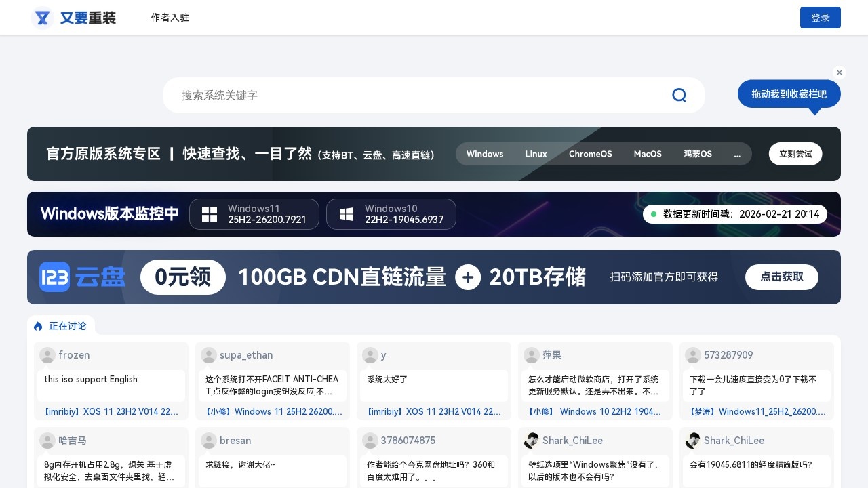
Task: Click the Windows11 25H2 version monitor tile icon
Action: click(x=210, y=214)
